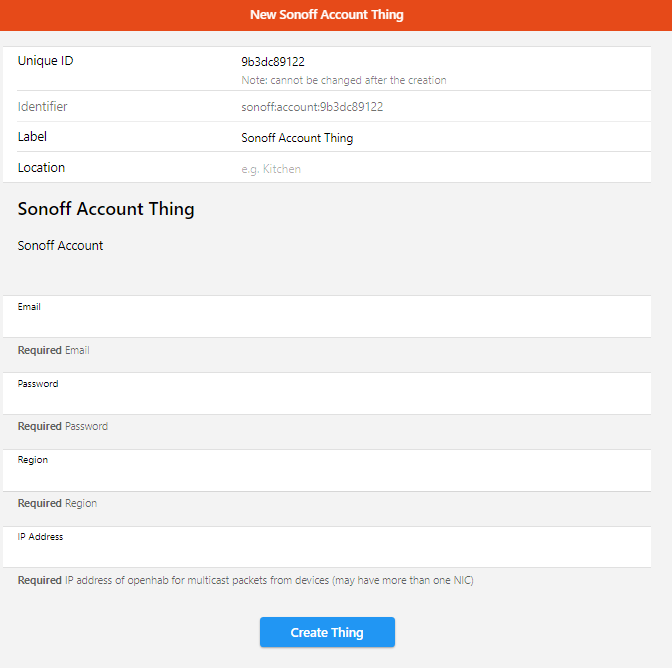Screen dimensions: 672x668
Task: Click the Unique ID value field
Action: pyautogui.click(x=273, y=62)
